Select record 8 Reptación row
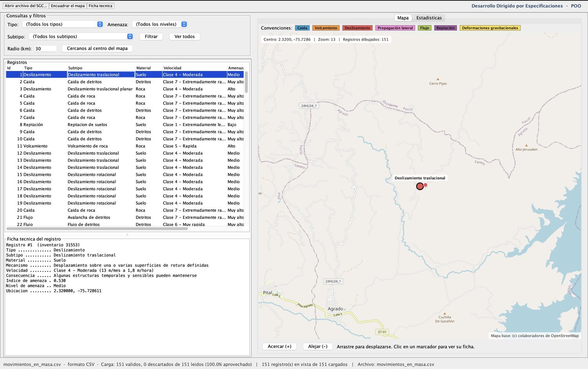 click(125, 125)
